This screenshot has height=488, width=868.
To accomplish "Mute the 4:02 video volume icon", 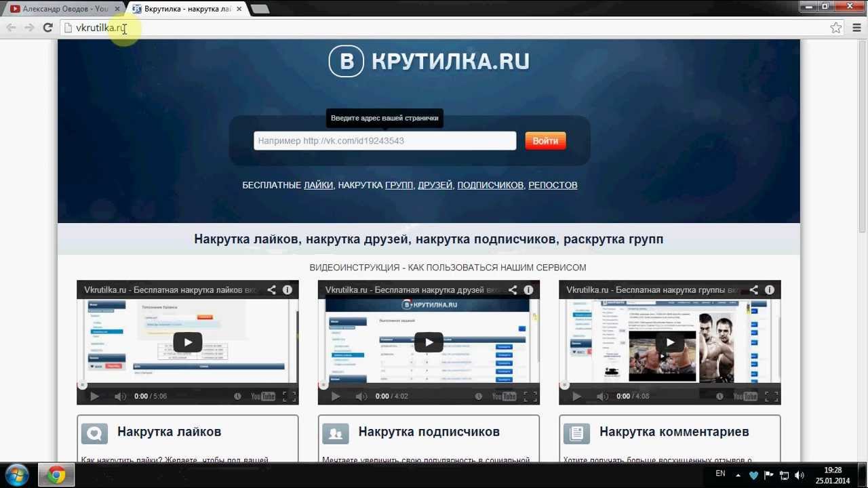I will [x=361, y=396].
